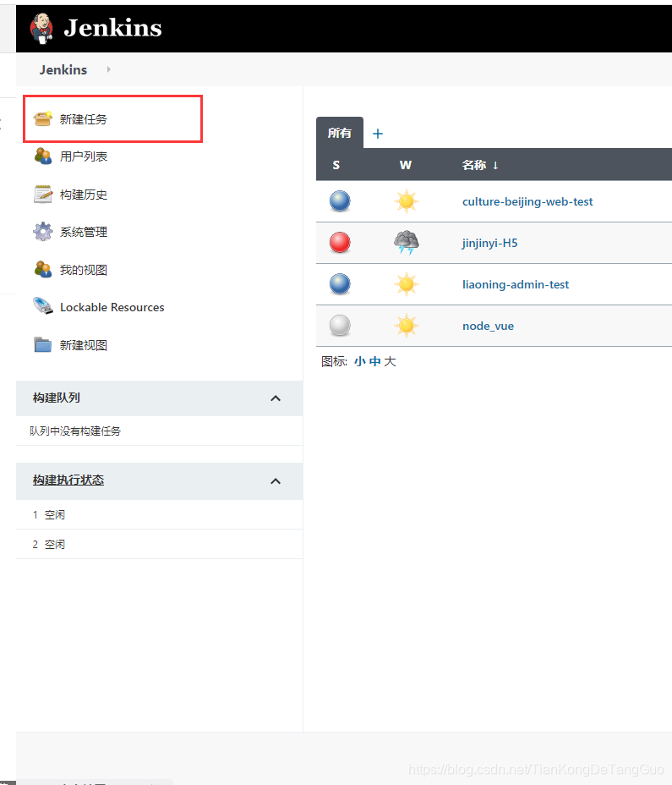Open job liaoning-admin-test
The width and height of the screenshot is (672, 785).
pyautogui.click(x=516, y=284)
